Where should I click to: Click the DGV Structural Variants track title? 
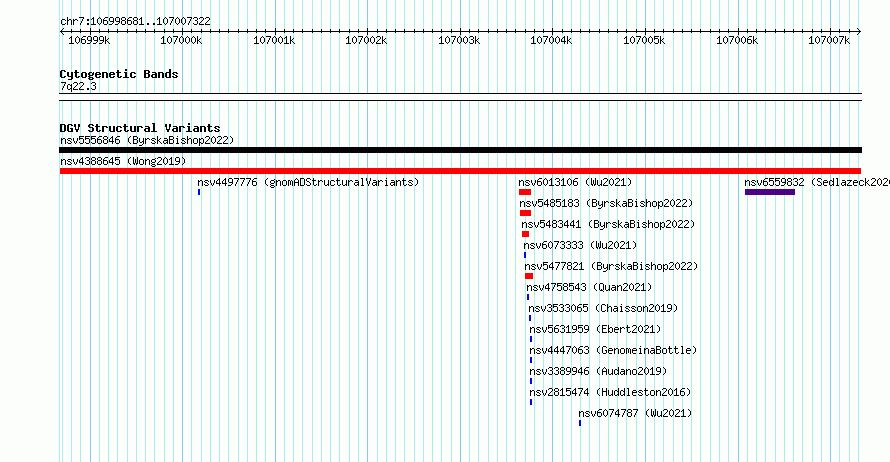pos(140,128)
